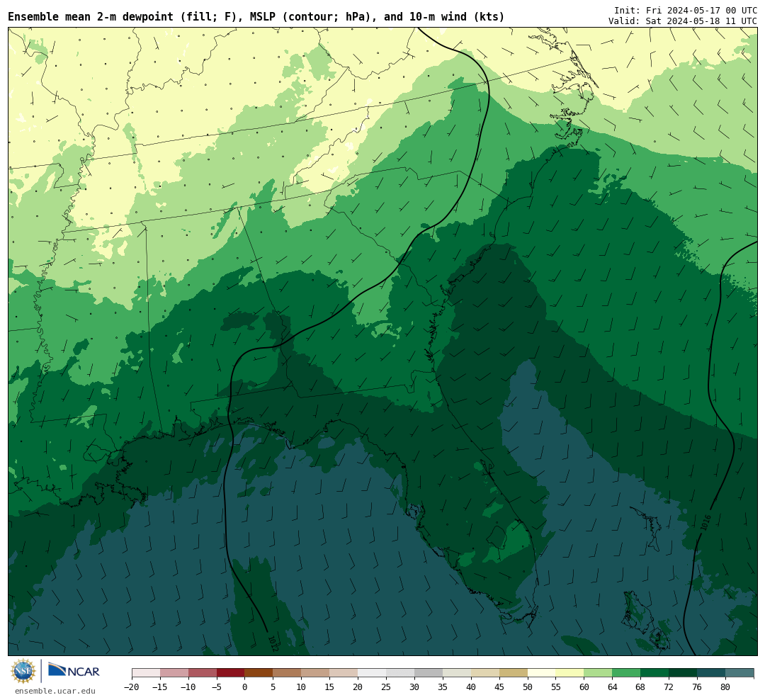This screenshot has height=700, width=765.
Task: Click the 1016 isobar contour label
Action: point(705,522)
